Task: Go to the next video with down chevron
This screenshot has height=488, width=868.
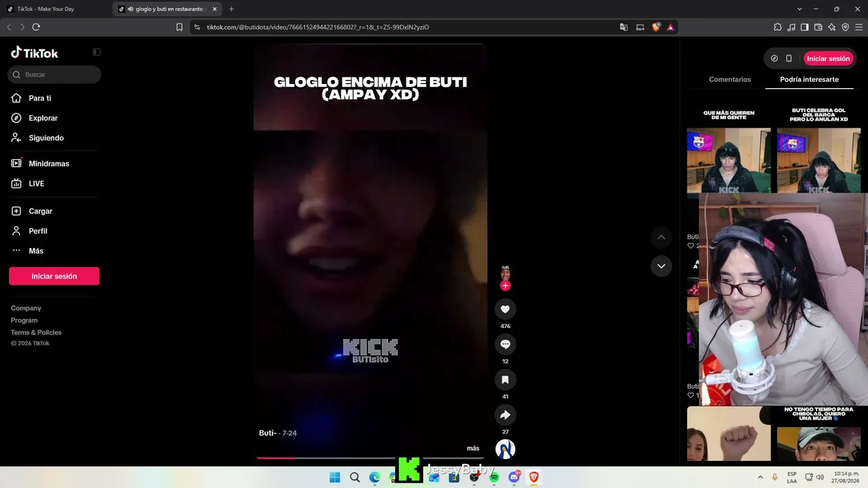Action: coord(661,266)
